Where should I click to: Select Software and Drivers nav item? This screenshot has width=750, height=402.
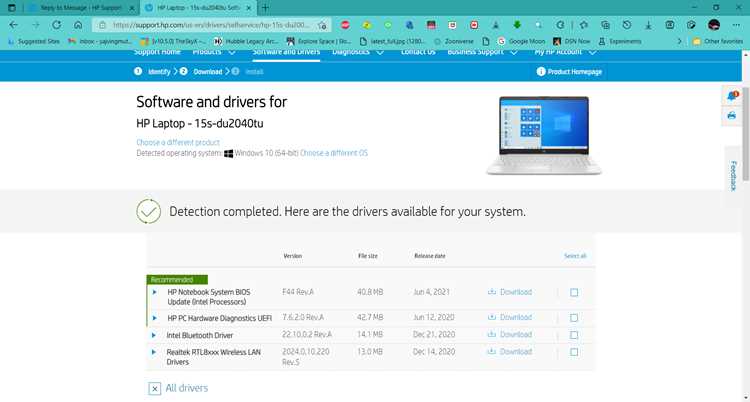tap(286, 52)
